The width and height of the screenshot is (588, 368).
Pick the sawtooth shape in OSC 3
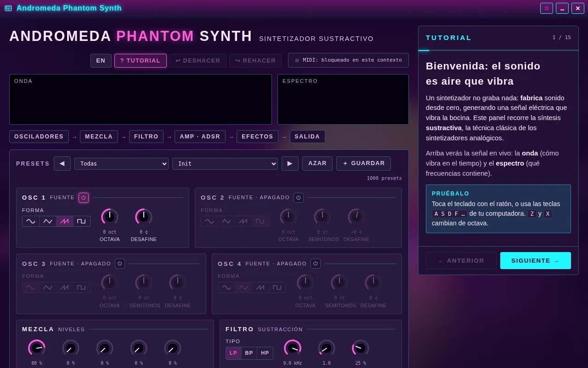pyautogui.click(x=65, y=287)
